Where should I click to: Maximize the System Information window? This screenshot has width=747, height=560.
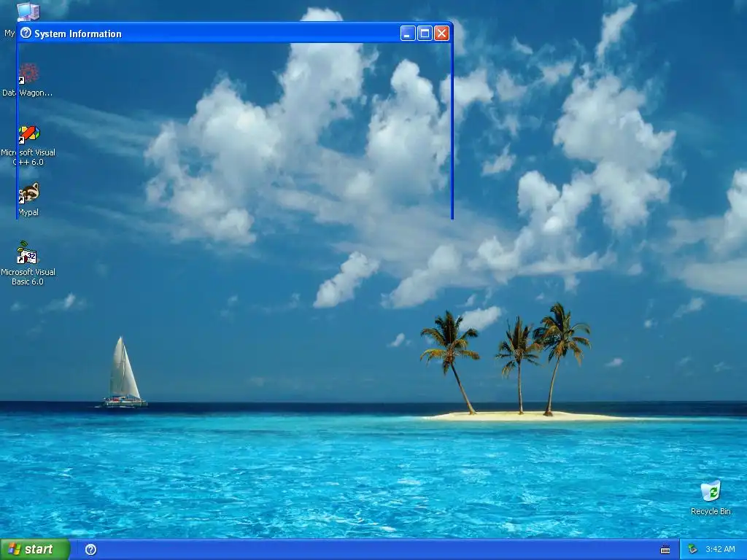pos(425,34)
